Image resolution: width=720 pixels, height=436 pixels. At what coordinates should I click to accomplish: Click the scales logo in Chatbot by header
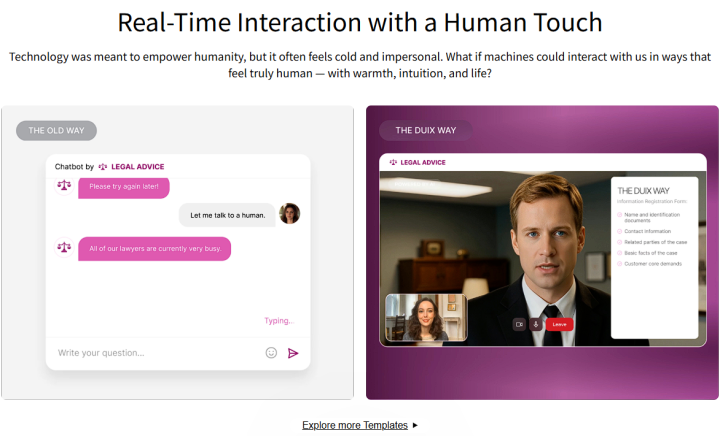coord(103,167)
